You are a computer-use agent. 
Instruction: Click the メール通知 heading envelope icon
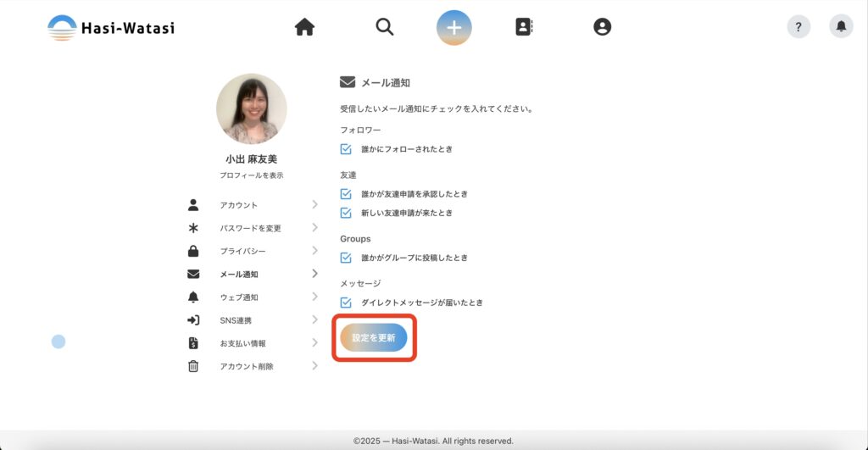coord(347,82)
